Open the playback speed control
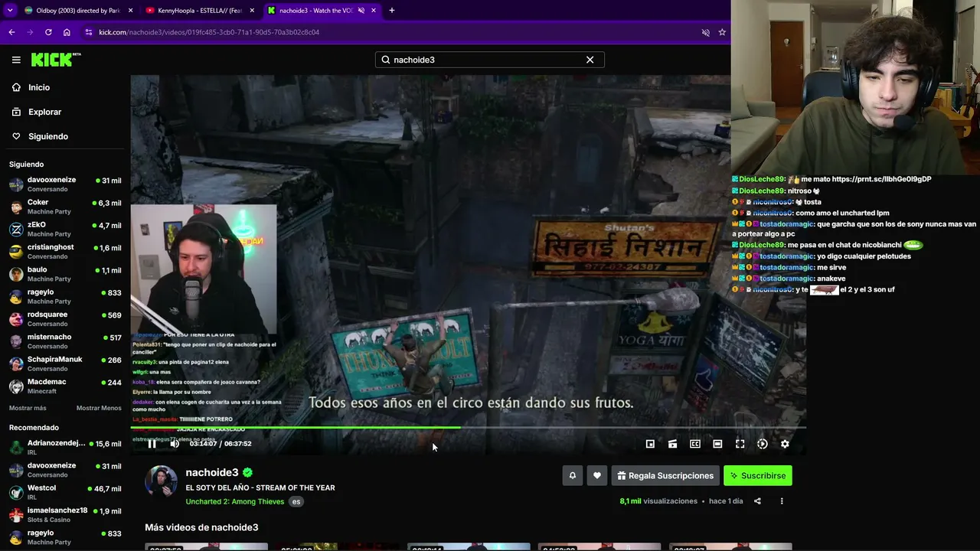Screen dimensions: 980x551 click(763, 444)
